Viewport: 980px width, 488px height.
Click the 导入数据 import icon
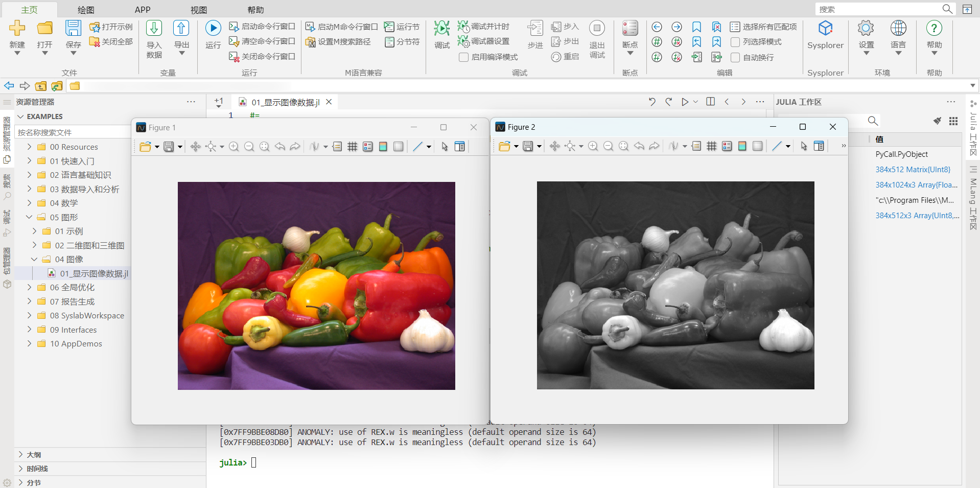click(154, 29)
